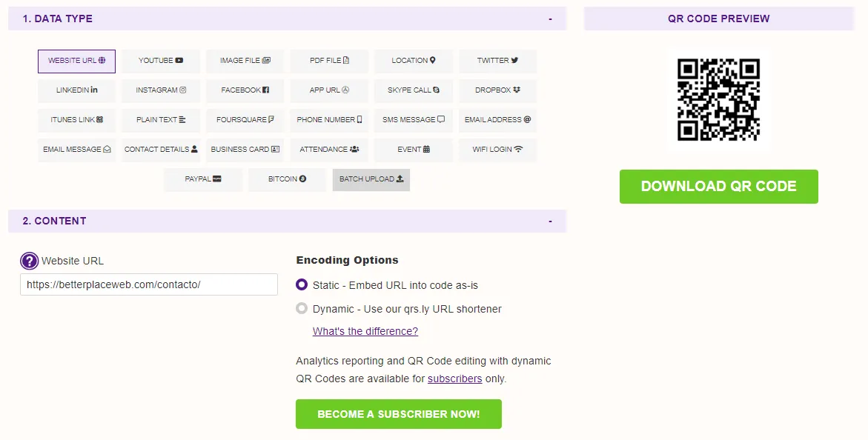Select the Facebook data type

pos(245,90)
